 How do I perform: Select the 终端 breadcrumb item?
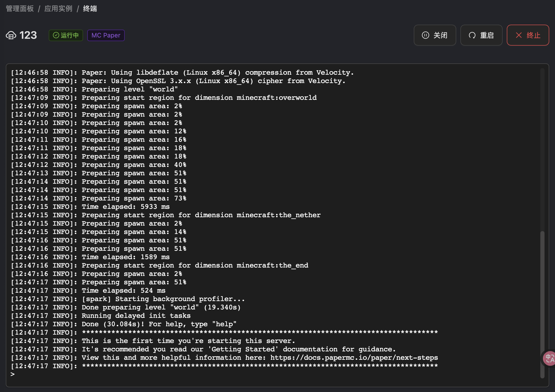(90, 9)
